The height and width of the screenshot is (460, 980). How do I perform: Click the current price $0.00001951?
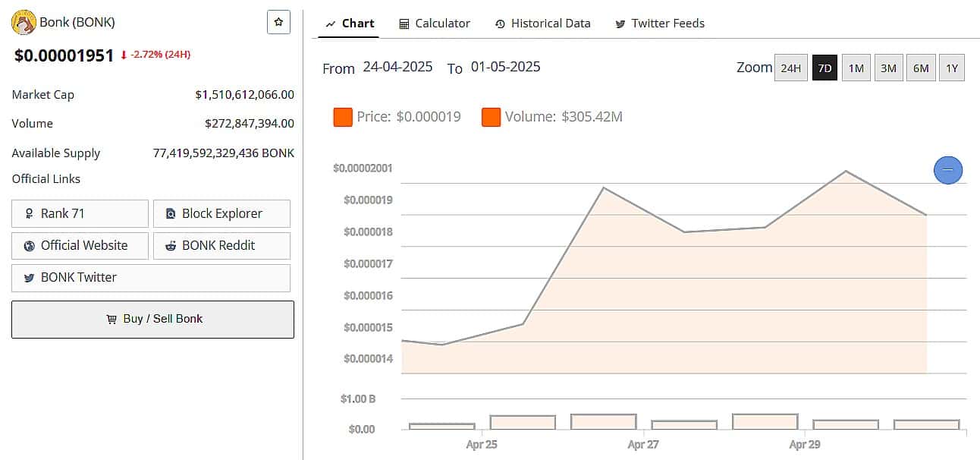tap(64, 55)
